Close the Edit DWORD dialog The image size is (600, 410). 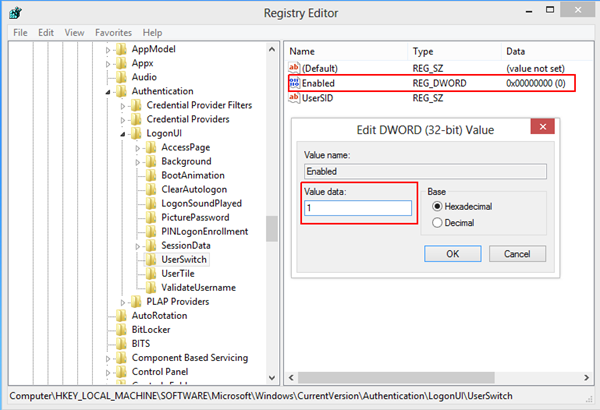coord(543,128)
